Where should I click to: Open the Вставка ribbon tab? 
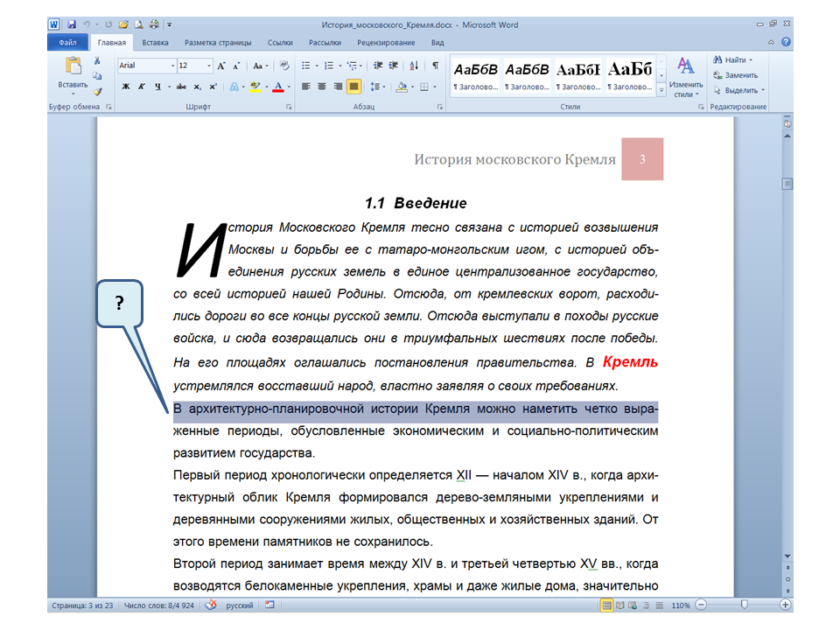pos(155,42)
